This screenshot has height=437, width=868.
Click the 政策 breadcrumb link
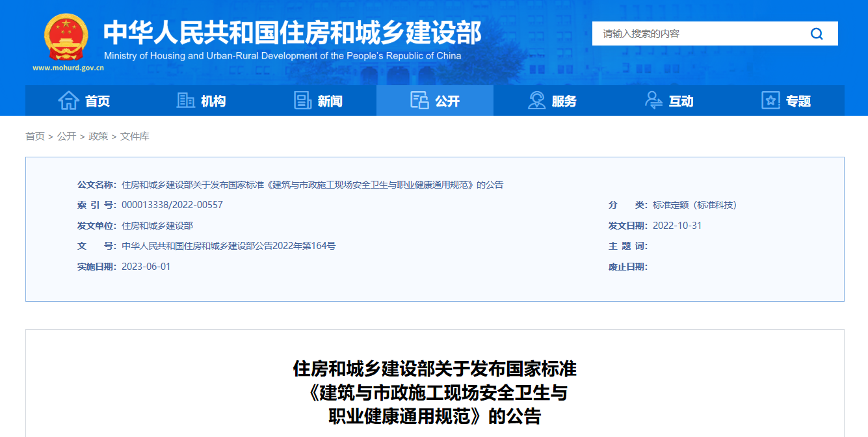coord(97,138)
